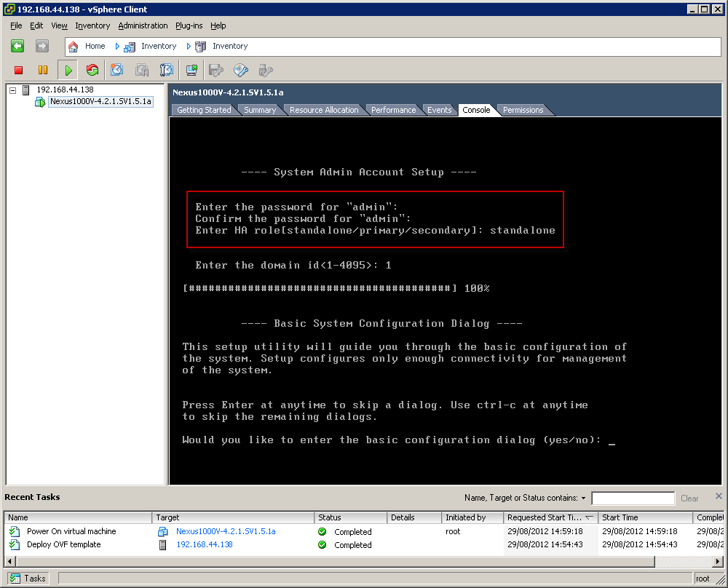The height and width of the screenshot is (588, 728).
Task: Switch to the Permissions tab
Action: tap(523, 110)
